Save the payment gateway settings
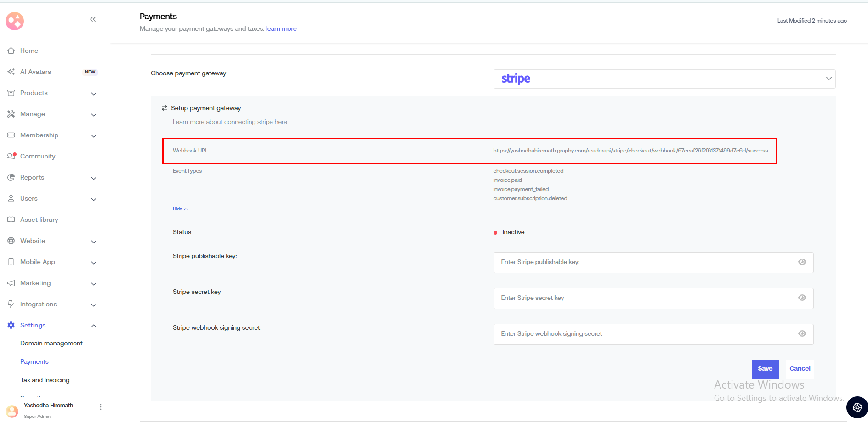Image resolution: width=868 pixels, height=423 pixels. tap(765, 369)
